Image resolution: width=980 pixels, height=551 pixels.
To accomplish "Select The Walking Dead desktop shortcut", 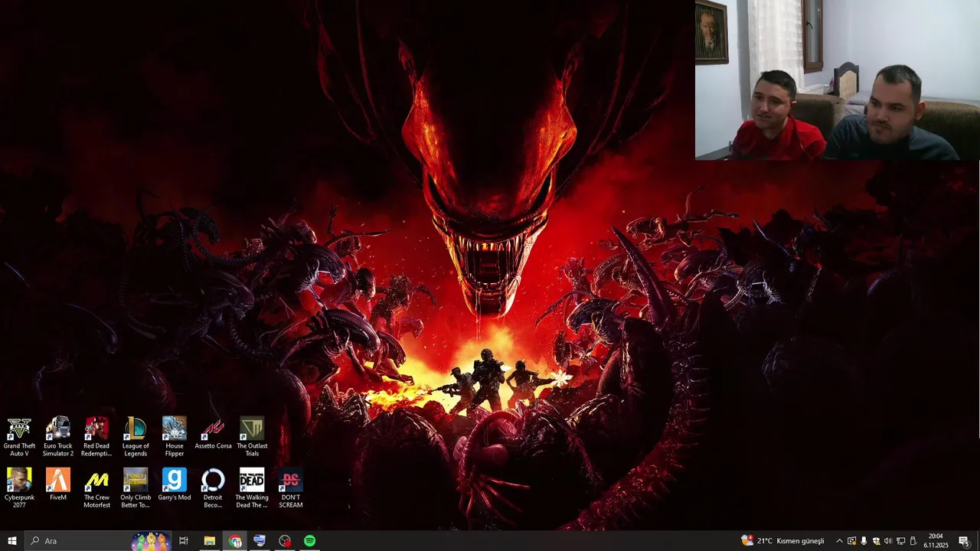I will click(x=252, y=488).
